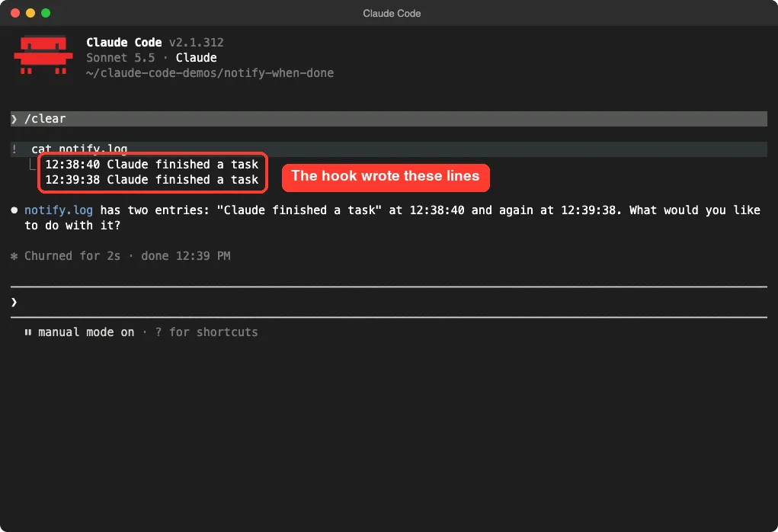Viewport: 778px width, 532px height.
Task: Click the notify.log link in the response
Action: coord(59,210)
